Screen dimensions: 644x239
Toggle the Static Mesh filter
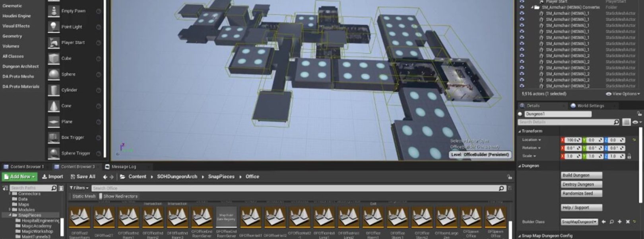84,196
